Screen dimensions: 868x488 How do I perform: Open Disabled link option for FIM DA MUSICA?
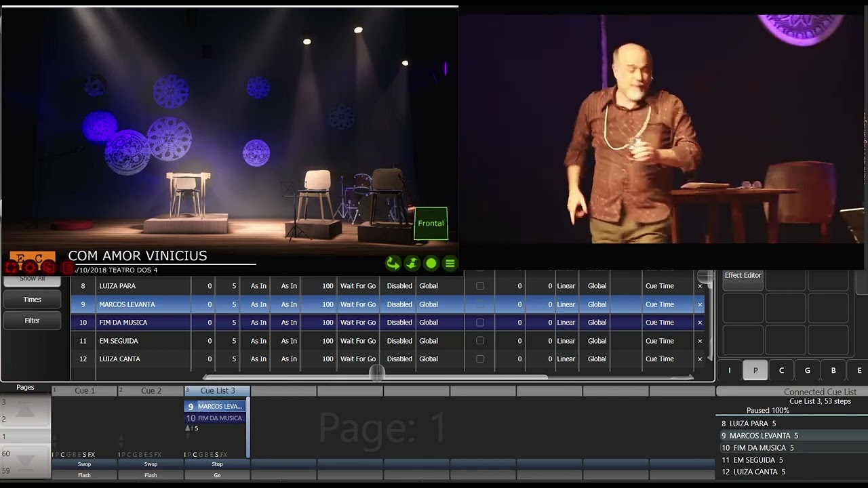[399, 323]
